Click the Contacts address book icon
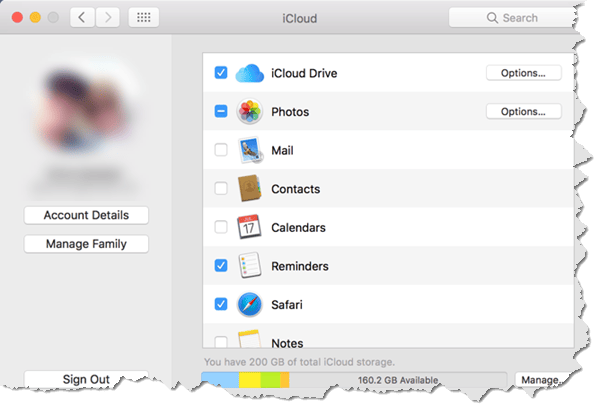 pos(250,189)
